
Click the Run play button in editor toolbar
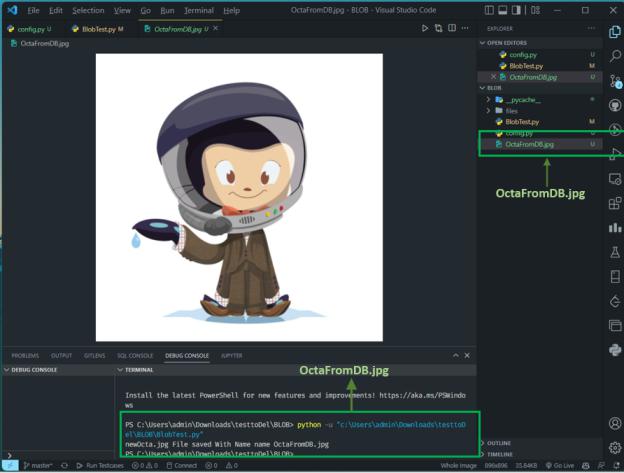click(425, 29)
